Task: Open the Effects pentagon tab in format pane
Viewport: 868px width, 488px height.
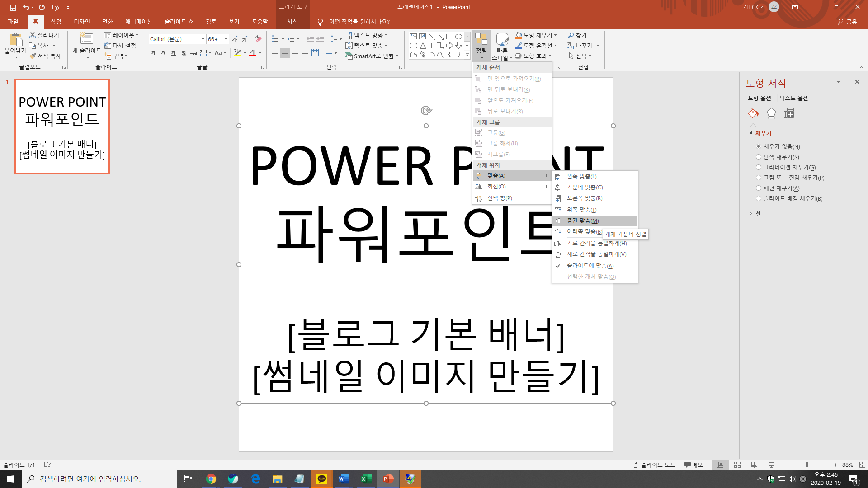Action: coord(771,113)
